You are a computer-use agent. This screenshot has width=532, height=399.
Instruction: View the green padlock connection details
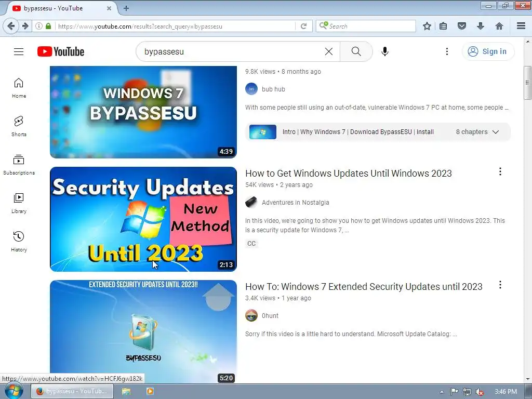point(48,26)
